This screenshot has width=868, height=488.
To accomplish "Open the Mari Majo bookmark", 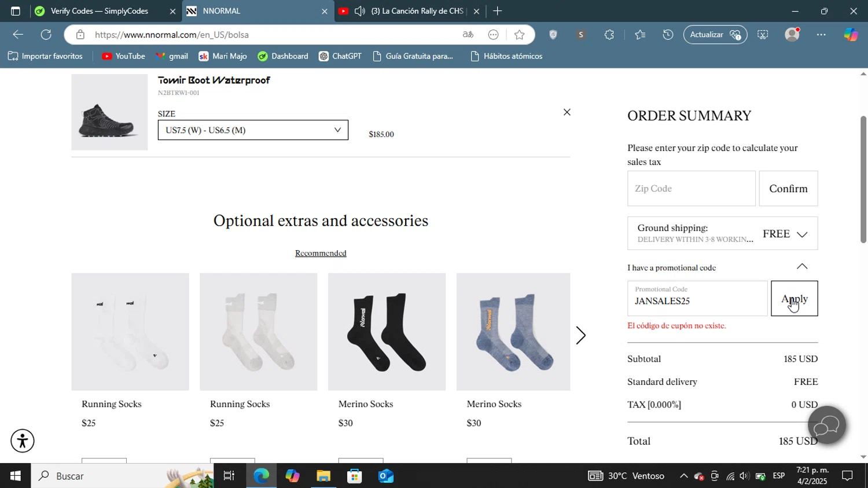I will click(x=223, y=56).
